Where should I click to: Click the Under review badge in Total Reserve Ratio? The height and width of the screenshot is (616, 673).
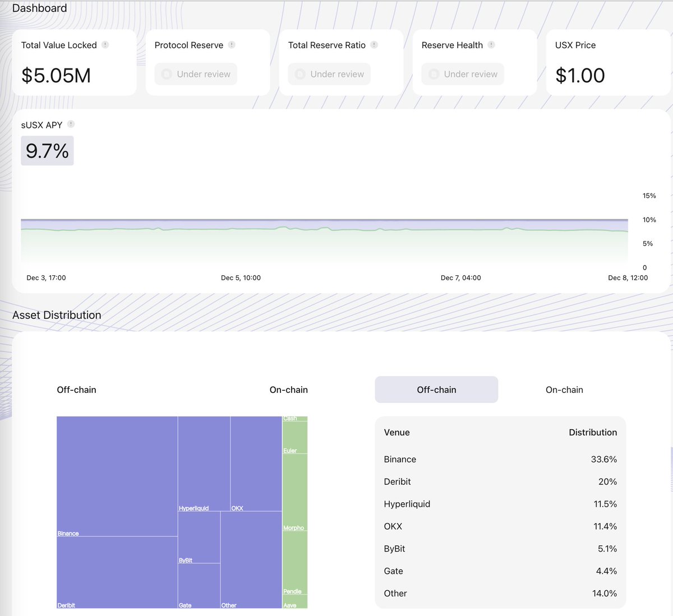pos(329,74)
